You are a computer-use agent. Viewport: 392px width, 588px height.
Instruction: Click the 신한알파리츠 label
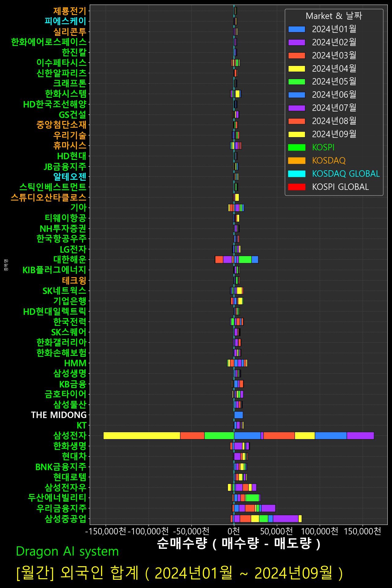pos(61,73)
